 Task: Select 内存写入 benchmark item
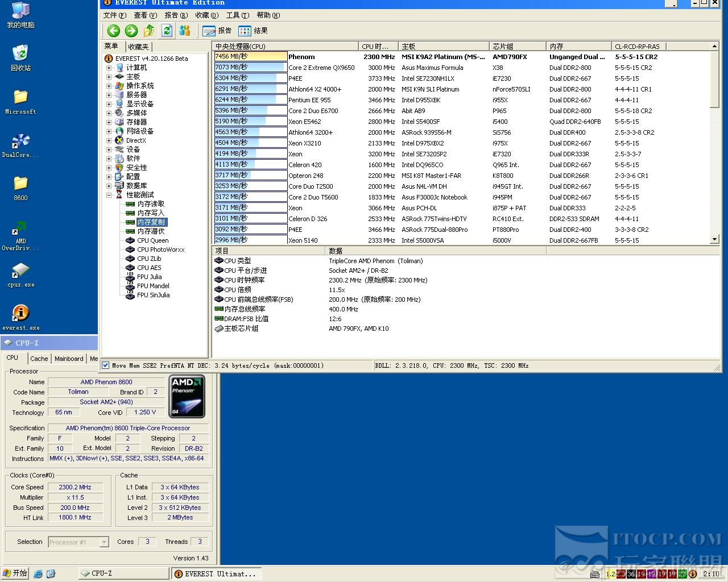coord(151,213)
